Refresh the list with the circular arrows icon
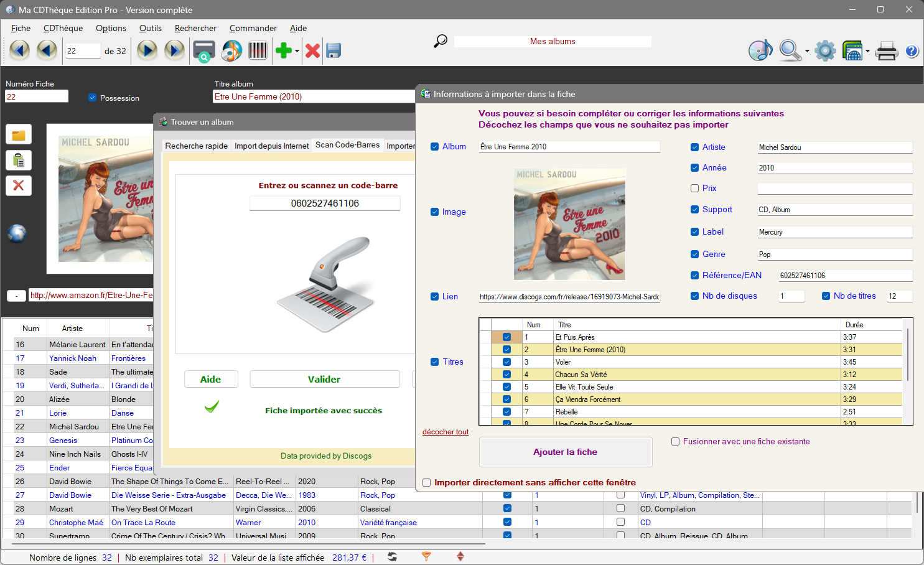924x565 pixels. tap(392, 557)
